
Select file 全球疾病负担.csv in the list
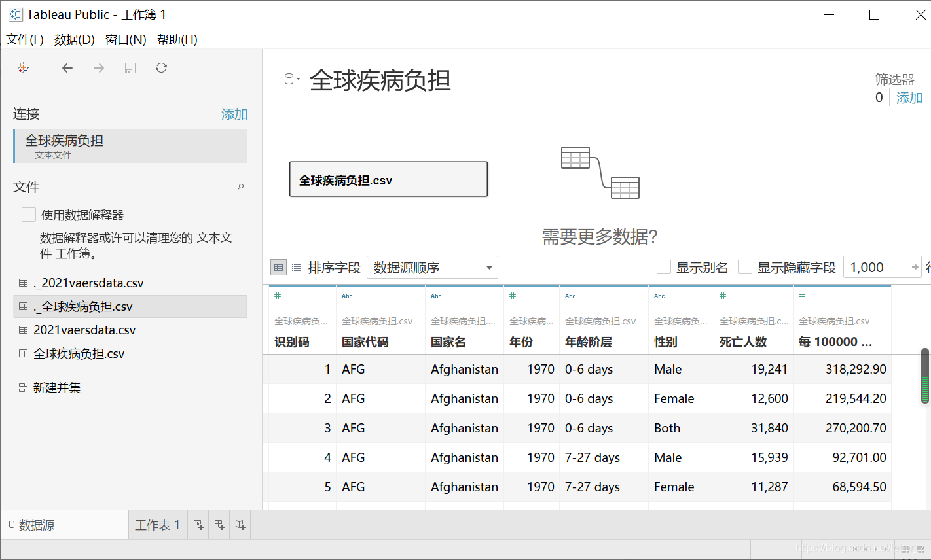coord(130,354)
